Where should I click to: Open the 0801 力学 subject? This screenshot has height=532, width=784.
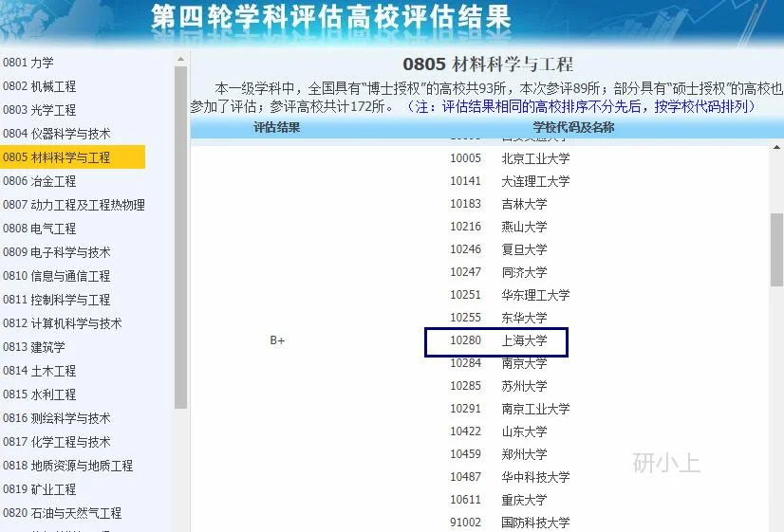pos(28,63)
